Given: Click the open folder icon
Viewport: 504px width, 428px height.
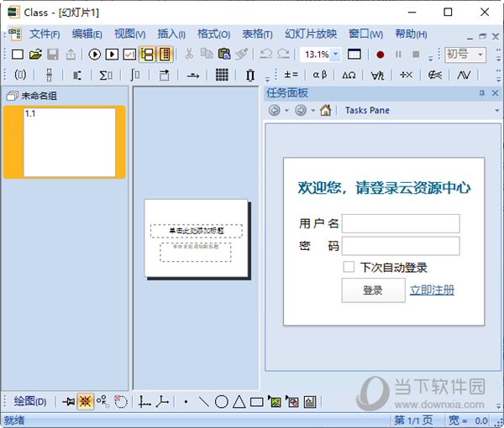Looking at the screenshot, I should 35,55.
